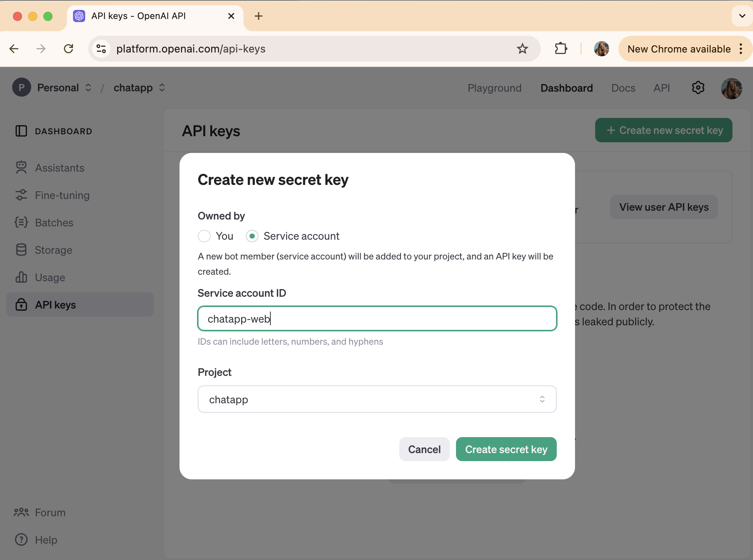Open Chrome extensions puzzle icon
Image resolution: width=753 pixels, height=560 pixels.
(x=561, y=49)
